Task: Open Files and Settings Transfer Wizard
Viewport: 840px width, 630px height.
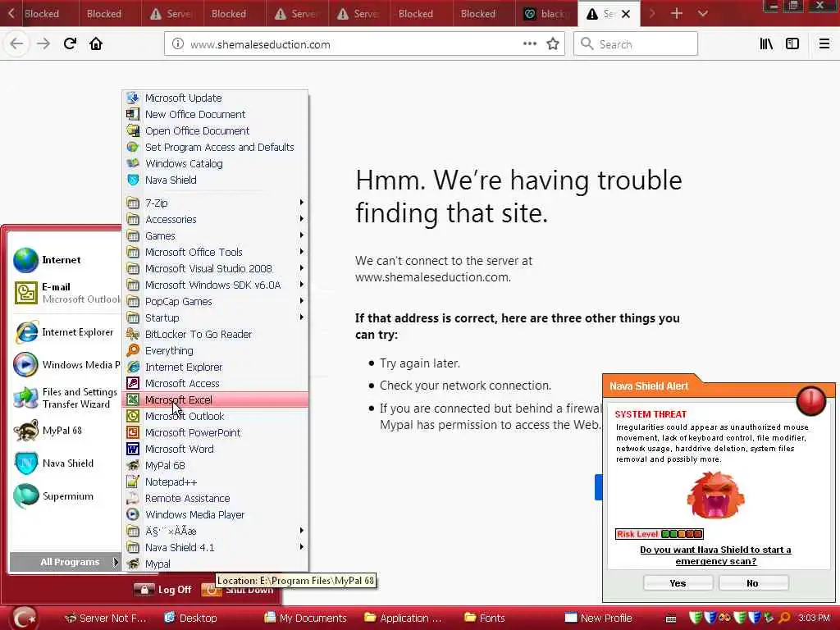Action: coord(66,398)
